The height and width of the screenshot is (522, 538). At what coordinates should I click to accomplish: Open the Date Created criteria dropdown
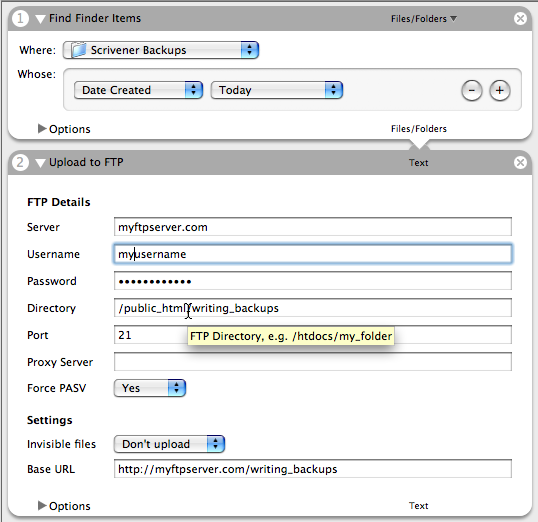138,90
